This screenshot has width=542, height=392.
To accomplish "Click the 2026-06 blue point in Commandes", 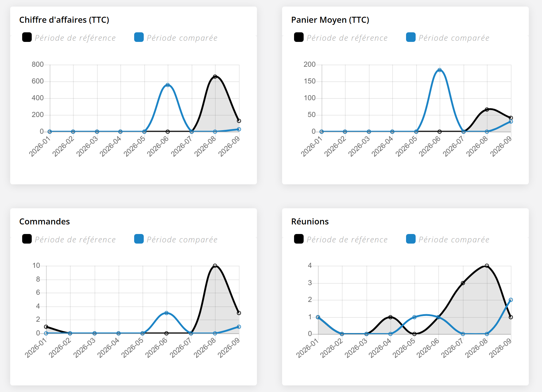I will [x=166, y=313].
